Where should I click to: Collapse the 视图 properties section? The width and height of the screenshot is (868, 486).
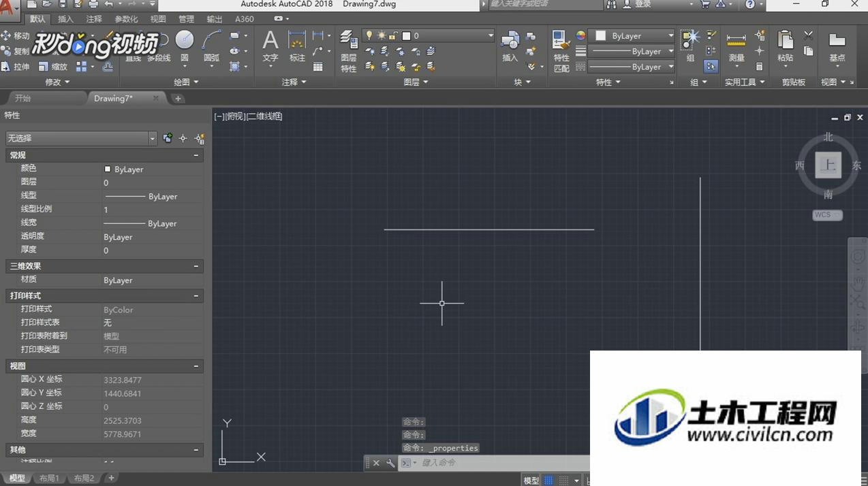point(196,366)
